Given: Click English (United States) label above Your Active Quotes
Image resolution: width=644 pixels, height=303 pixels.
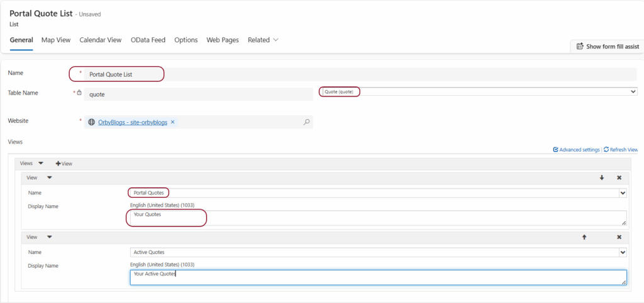Looking at the screenshot, I should (162, 265).
